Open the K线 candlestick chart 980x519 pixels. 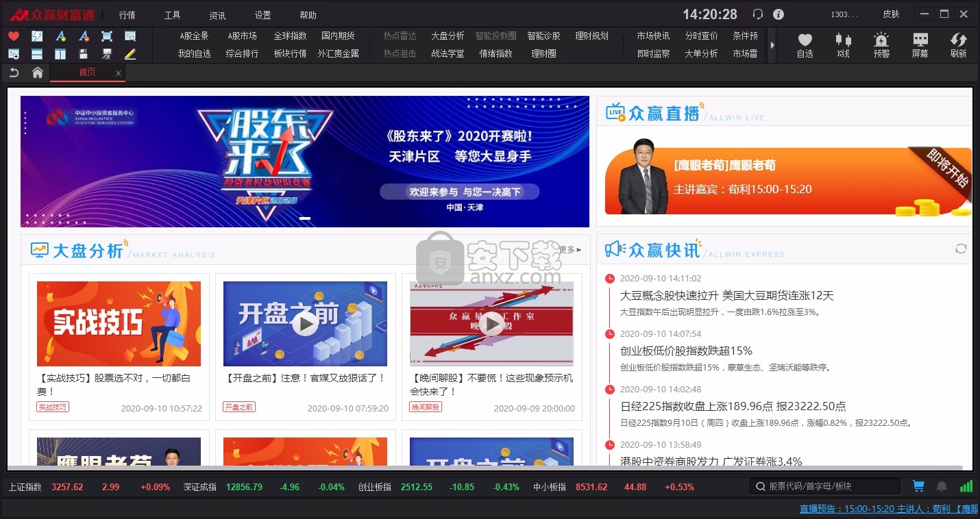pyautogui.click(x=844, y=45)
